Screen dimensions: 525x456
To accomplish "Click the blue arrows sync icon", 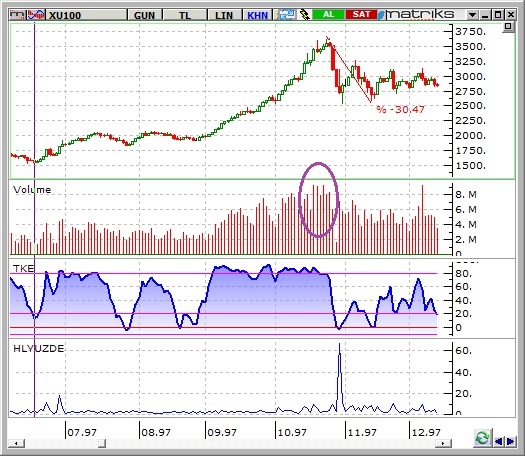I will 287,15.
